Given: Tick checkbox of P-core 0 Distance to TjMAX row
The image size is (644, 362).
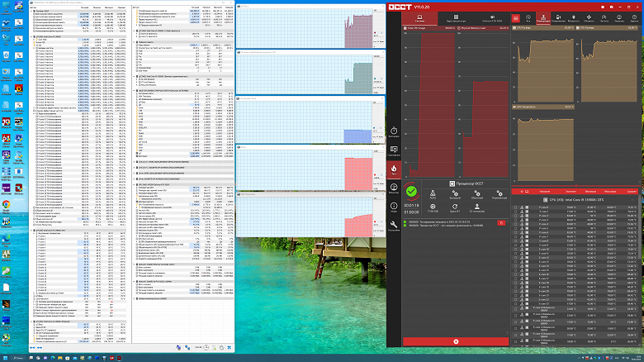Looking at the screenshot, I should pos(516,309).
